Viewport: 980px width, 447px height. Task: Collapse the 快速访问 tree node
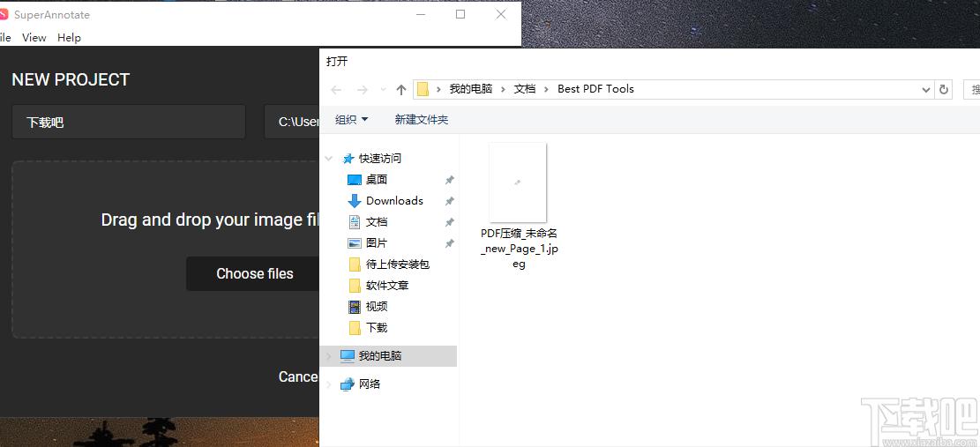pyautogui.click(x=329, y=159)
